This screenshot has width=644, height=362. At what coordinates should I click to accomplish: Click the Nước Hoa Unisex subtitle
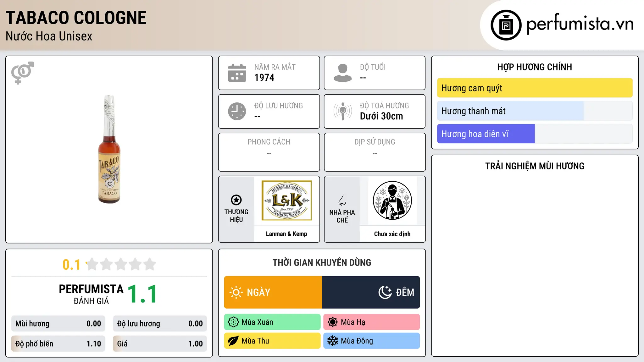point(49,36)
